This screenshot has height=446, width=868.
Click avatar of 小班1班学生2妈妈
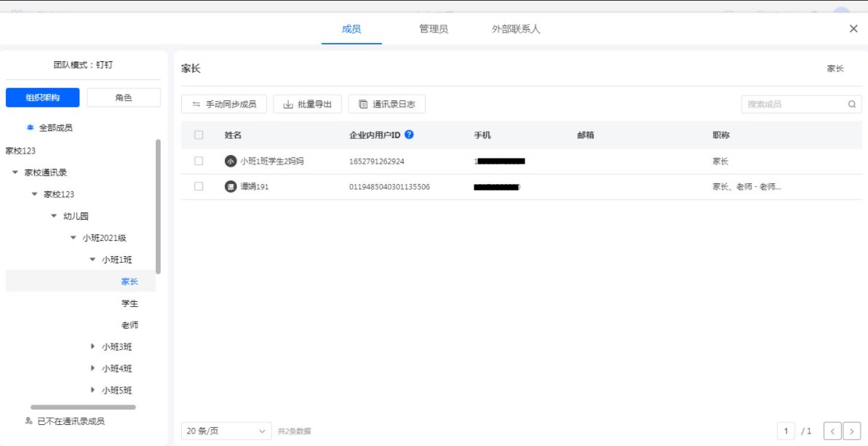pos(231,162)
